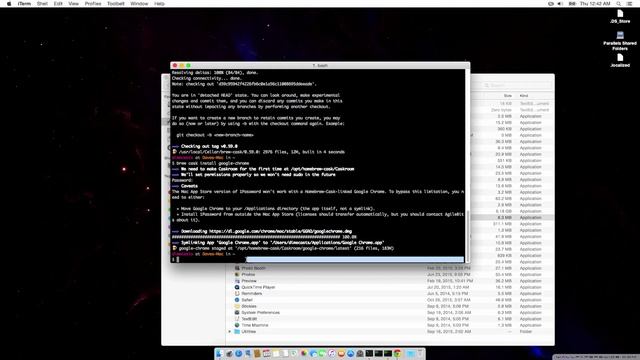
Task: Select Reminders row in Finder
Action: 390,293
